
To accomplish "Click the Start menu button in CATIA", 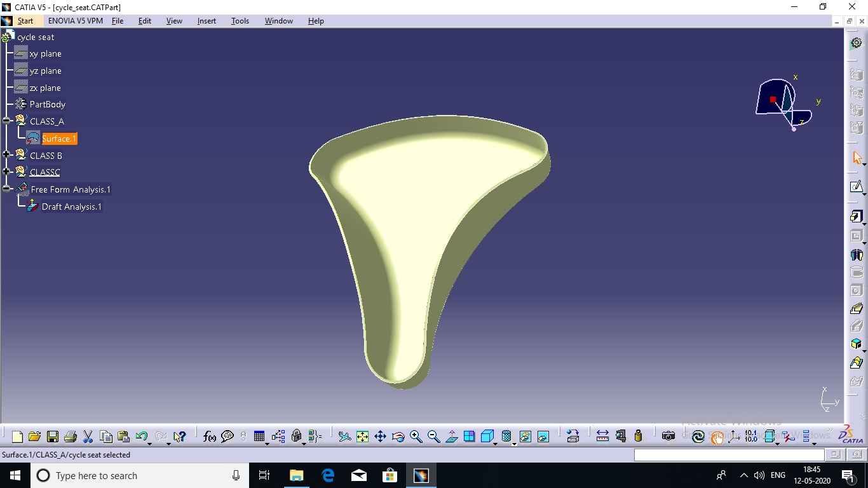I will [25, 21].
